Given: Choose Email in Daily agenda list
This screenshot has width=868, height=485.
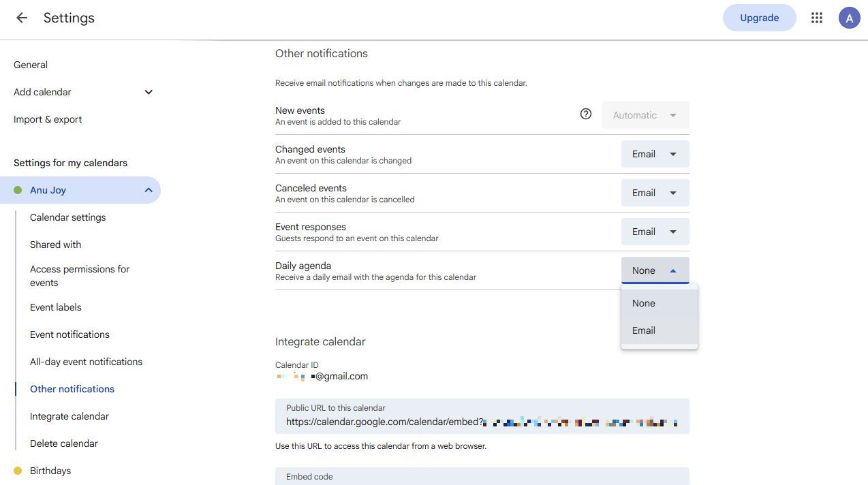Looking at the screenshot, I should (x=659, y=330).
